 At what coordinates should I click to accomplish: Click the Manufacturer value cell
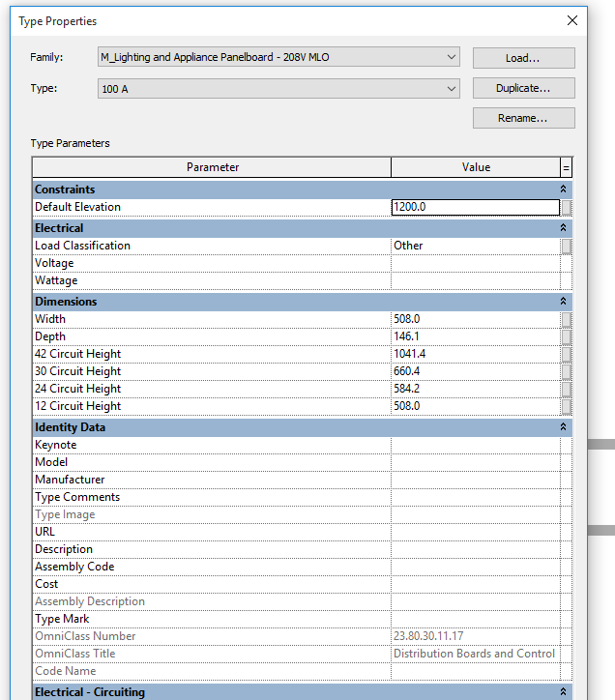476,480
